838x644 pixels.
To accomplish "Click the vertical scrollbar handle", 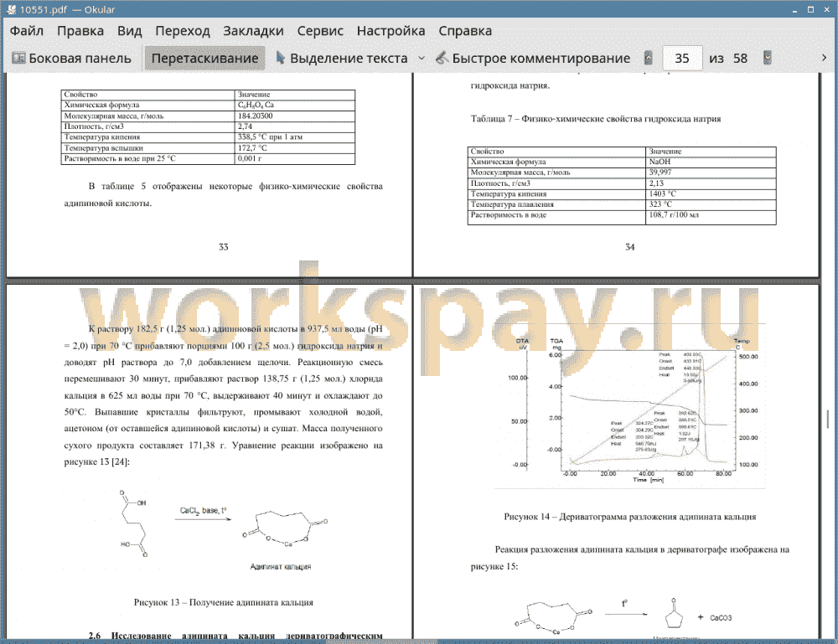I will point(828,419).
